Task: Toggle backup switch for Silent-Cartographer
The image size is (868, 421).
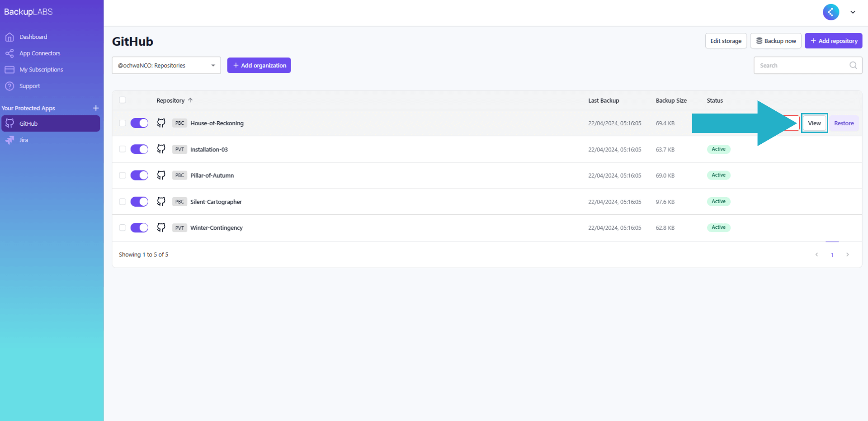Action: click(139, 202)
